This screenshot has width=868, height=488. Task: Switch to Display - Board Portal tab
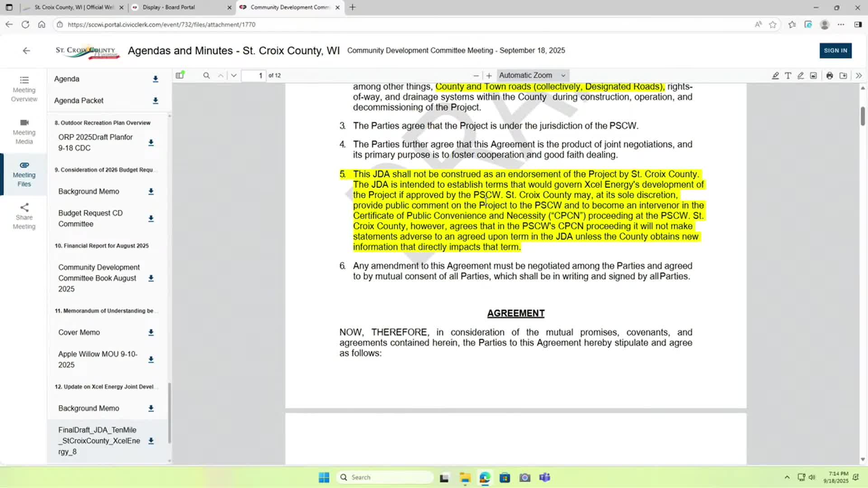point(181,7)
